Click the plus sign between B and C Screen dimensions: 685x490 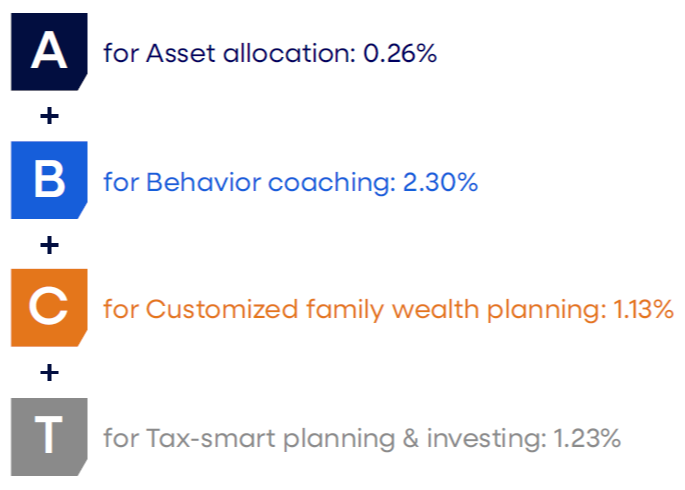[49, 245]
